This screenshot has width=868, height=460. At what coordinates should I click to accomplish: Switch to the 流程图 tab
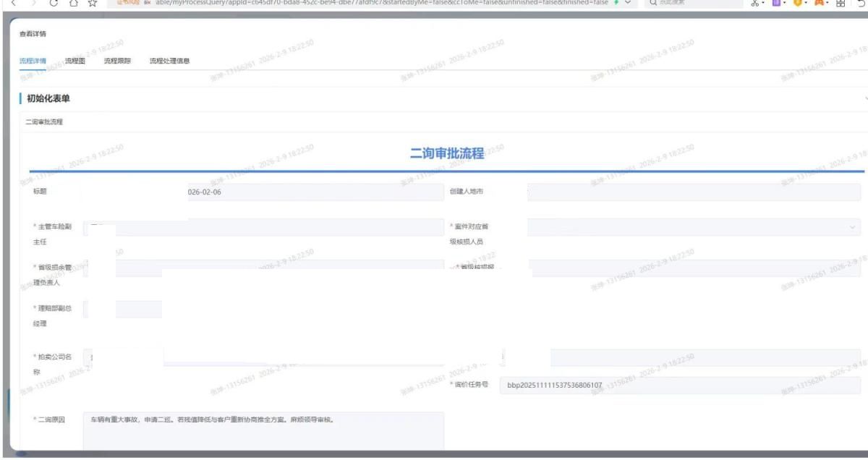click(x=75, y=61)
